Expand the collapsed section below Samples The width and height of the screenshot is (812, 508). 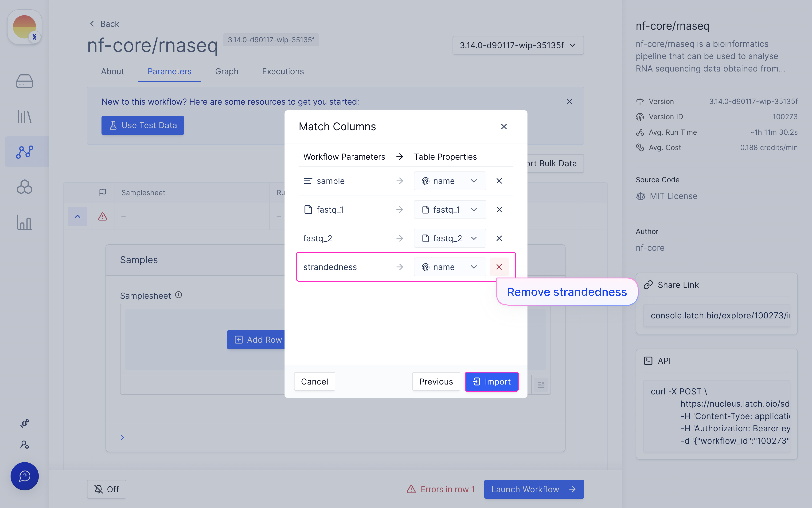[122, 437]
